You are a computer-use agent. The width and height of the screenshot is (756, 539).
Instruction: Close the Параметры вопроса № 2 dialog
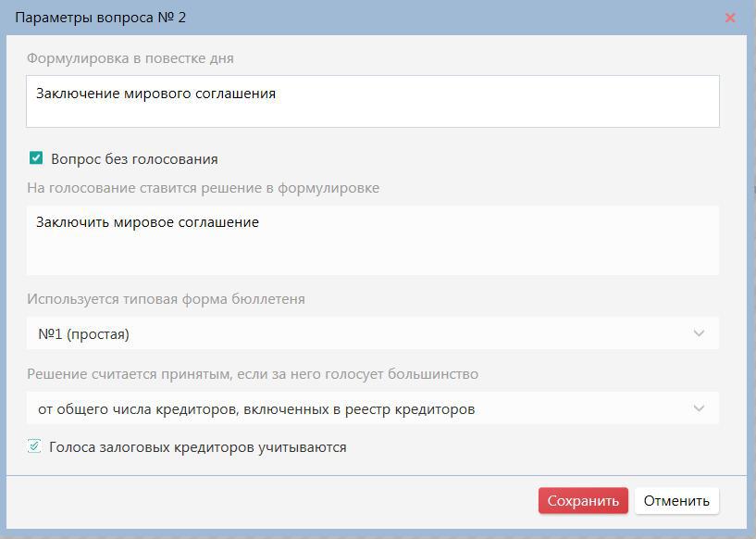(730, 18)
